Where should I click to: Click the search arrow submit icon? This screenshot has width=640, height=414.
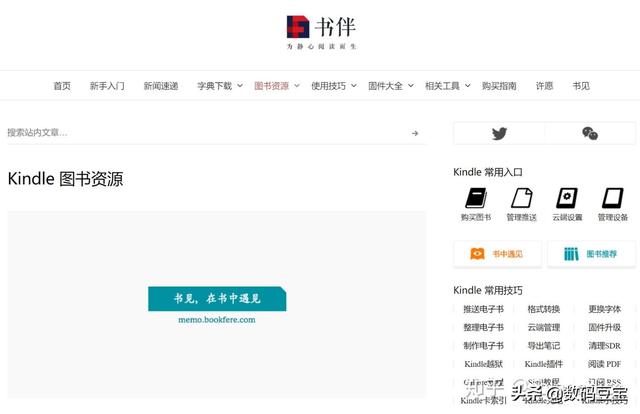[x=415, y=133]
